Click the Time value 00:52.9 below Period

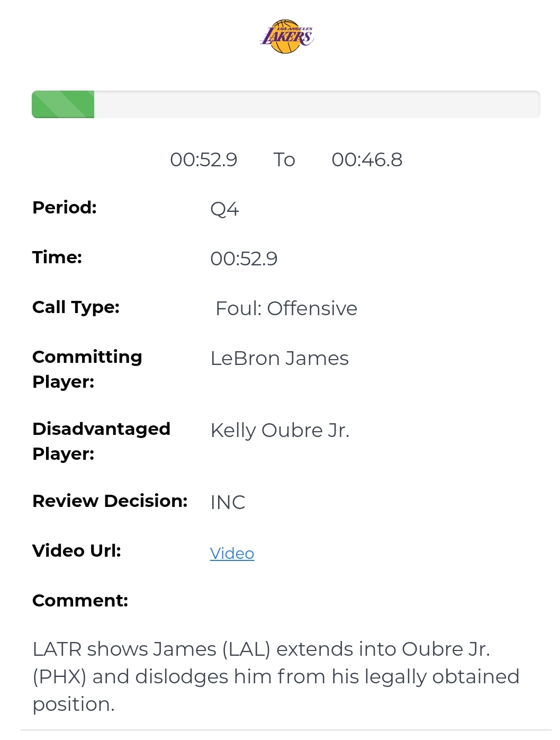click(x=243, y=258)
